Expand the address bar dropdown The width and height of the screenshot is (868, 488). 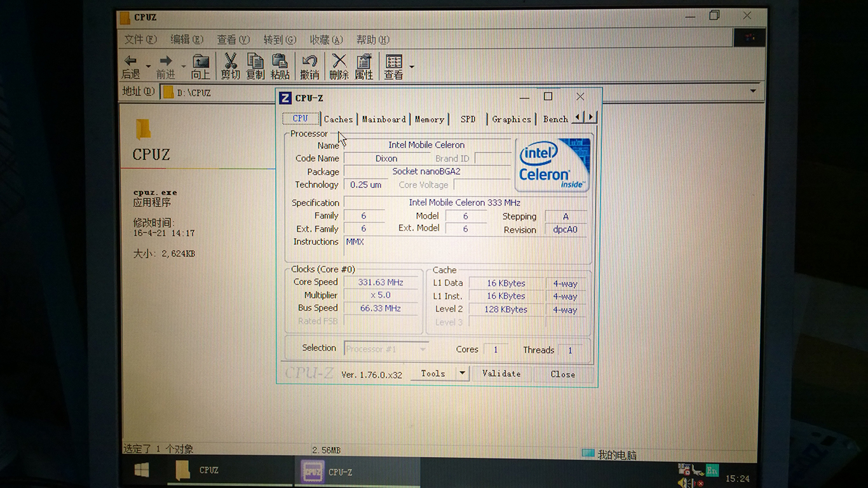pos(753,91)
